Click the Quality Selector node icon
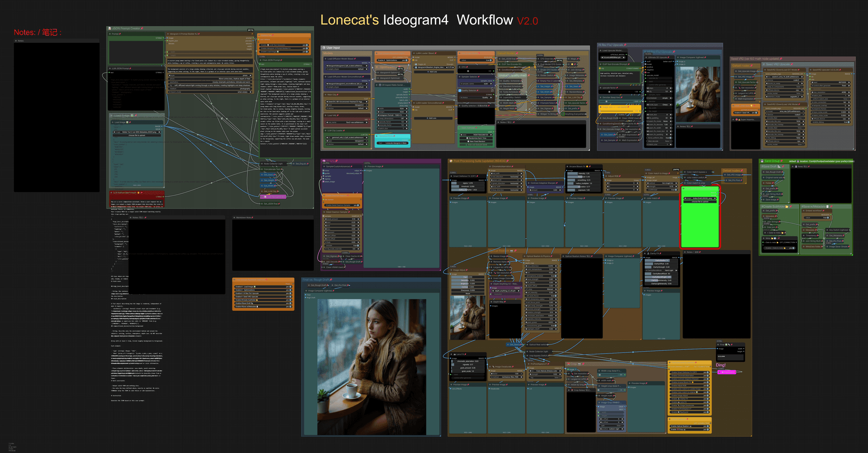This screenshot has height=453, width=868. tap(460, 90)
